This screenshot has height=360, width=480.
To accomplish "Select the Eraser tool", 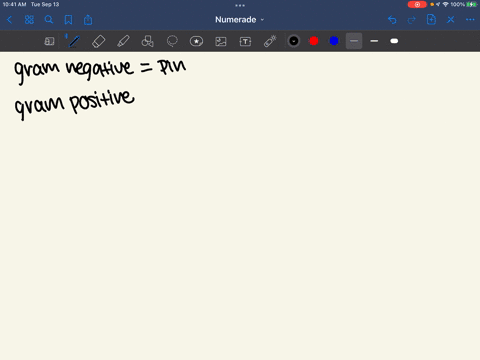I will click(x=98, y=41).
